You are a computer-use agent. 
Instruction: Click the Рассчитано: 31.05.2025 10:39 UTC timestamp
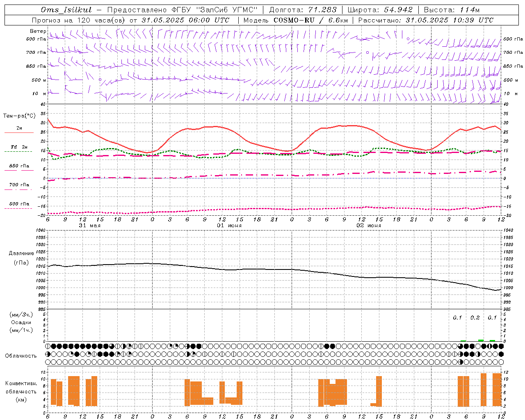(426, 20)
